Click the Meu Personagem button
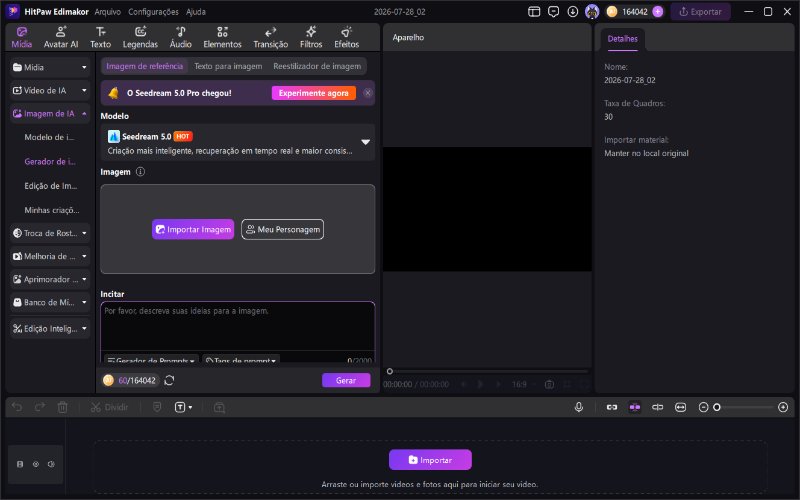Screen dimensions: 800x500 pos(282,230)
